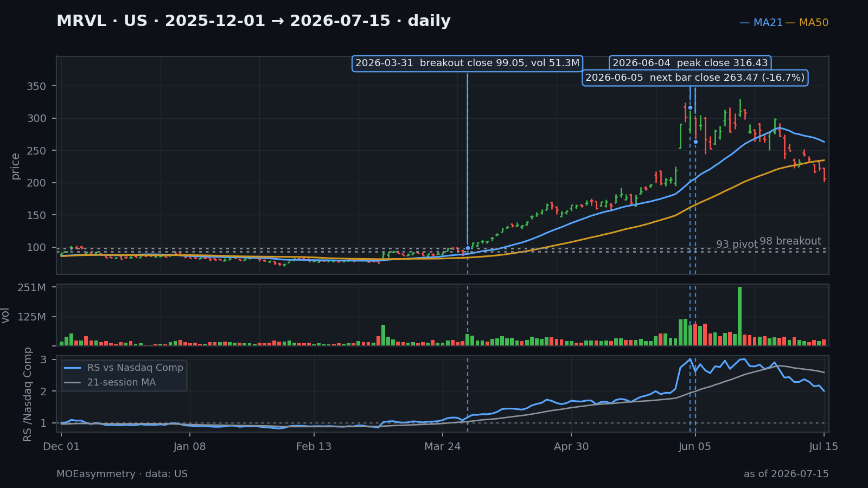Click the chart title 'MRVL · US · 2025-12-01 → 2026-07-15 · daily'
Screen dimensions: 868x488
(x=253, y=21)
